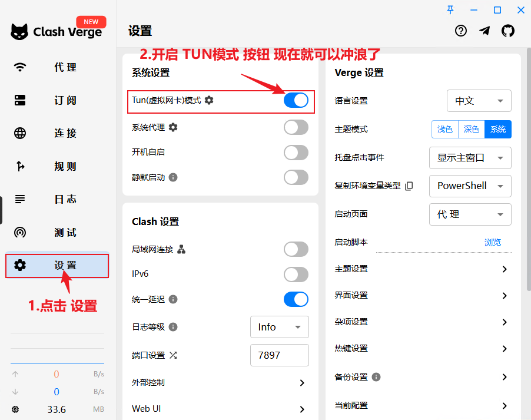This screenshot has width=531, height=420.
Task: Click the Tun mode gear settings icon
Action: [x=209, y=100]
